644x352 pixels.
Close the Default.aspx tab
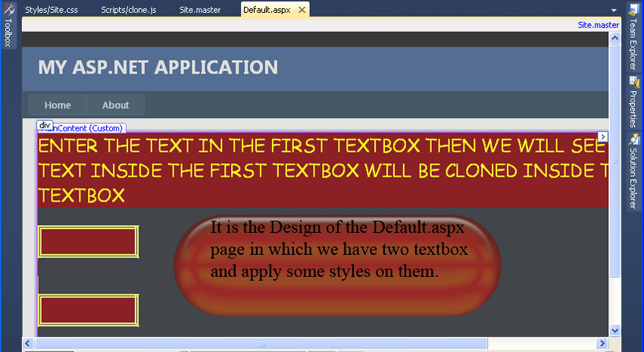coord(302,10)
